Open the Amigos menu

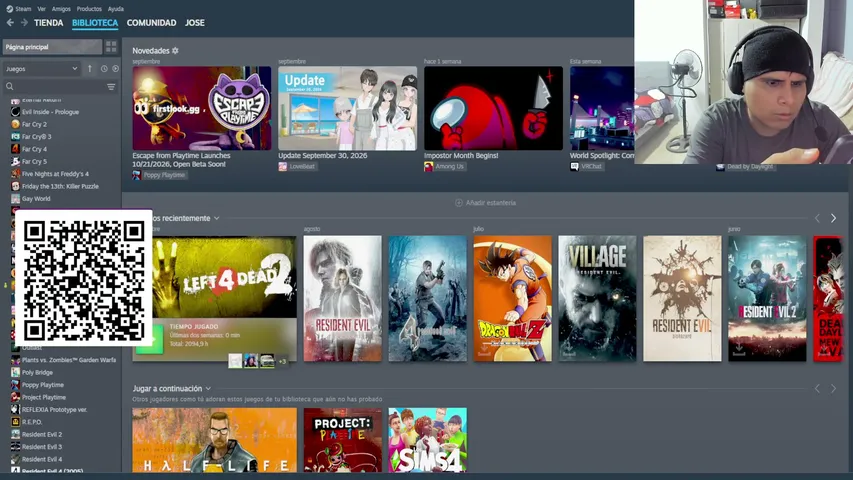(61, 9)
